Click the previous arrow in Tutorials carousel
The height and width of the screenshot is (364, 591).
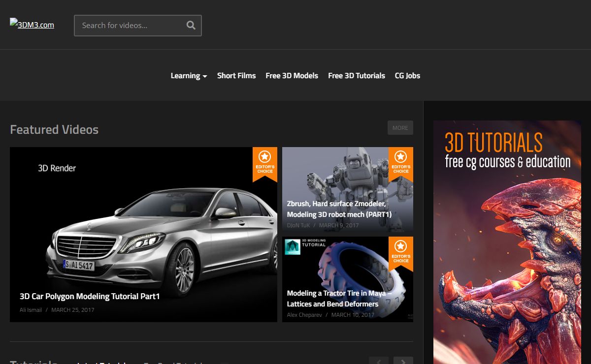tap(379, 361)
